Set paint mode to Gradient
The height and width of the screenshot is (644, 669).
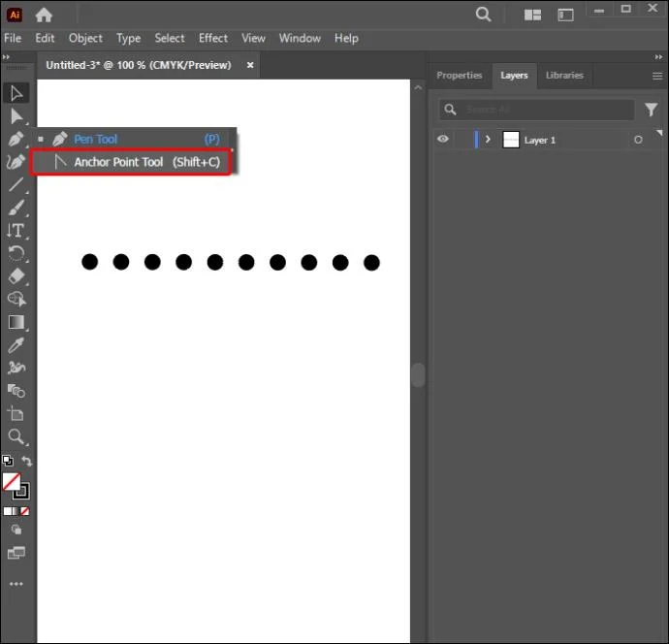click(x=16, y=511)
